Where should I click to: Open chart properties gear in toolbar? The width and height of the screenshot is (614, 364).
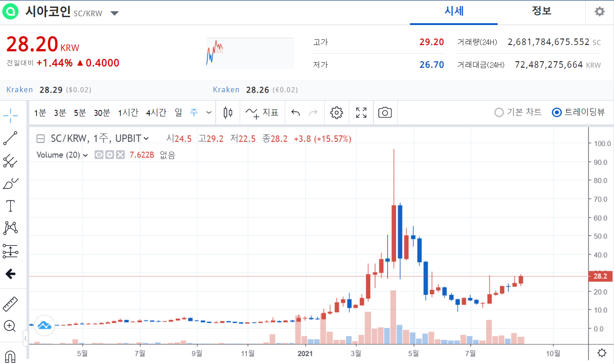337,112
